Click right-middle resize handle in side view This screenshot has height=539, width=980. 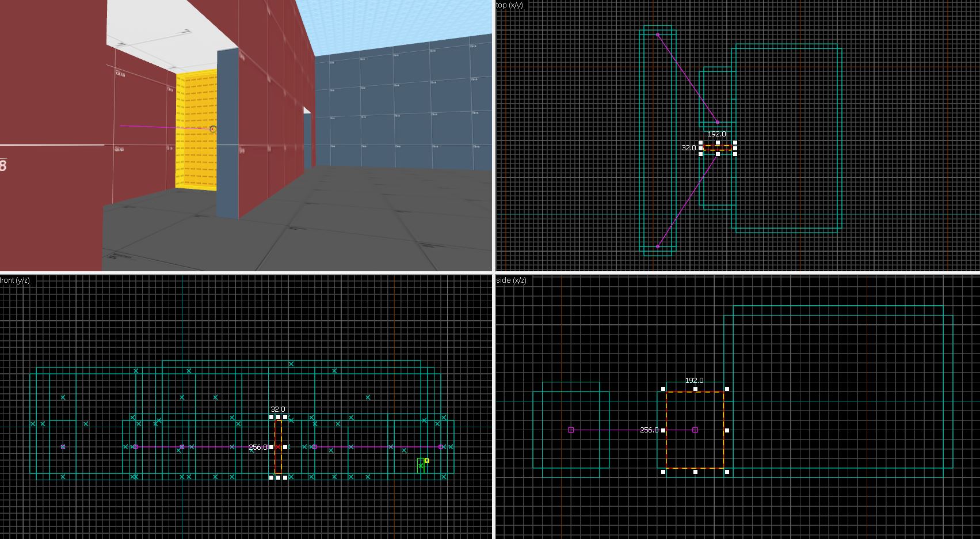[727, 430]
